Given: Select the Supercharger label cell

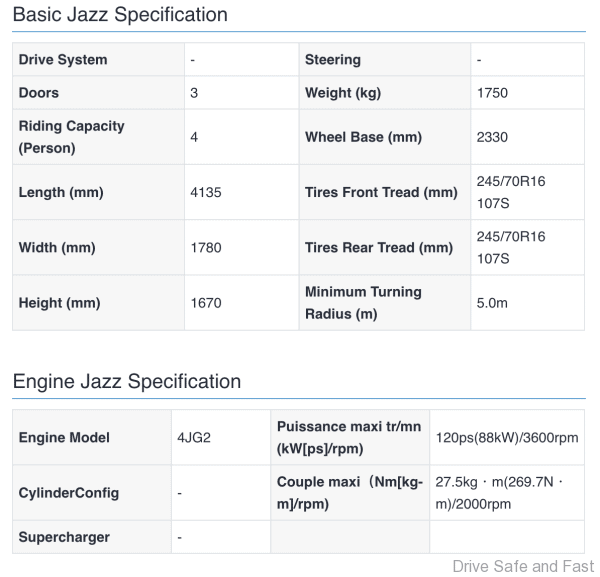Looking at the screenshot, I should [65, 537].
